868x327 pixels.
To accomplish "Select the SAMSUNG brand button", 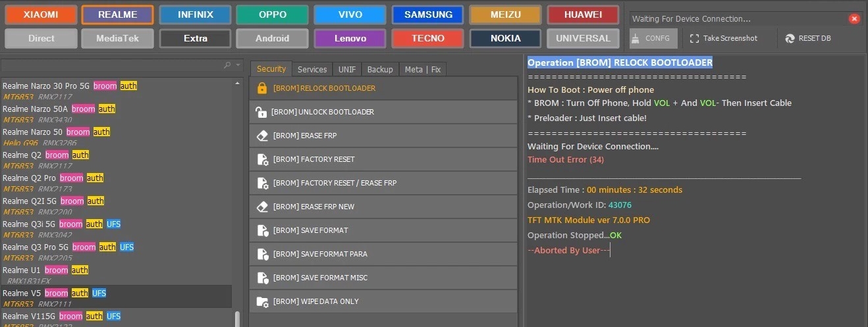I will 428,14.
